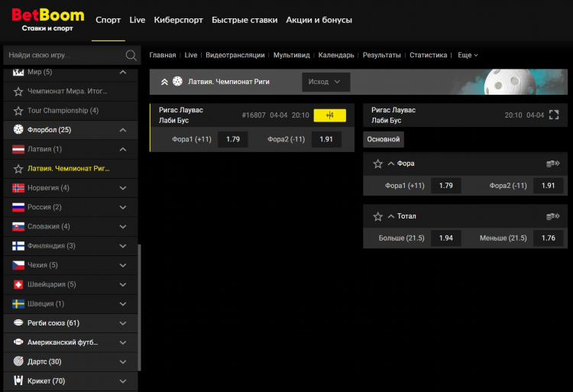Expand the Россия (2) chevron
Image resolution: width=573 pixels, height=392 pixels.
tap(123, 208)
